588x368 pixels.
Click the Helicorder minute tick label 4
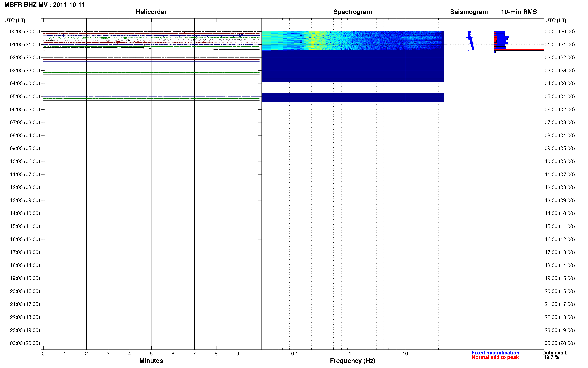[x=130, y=354]
